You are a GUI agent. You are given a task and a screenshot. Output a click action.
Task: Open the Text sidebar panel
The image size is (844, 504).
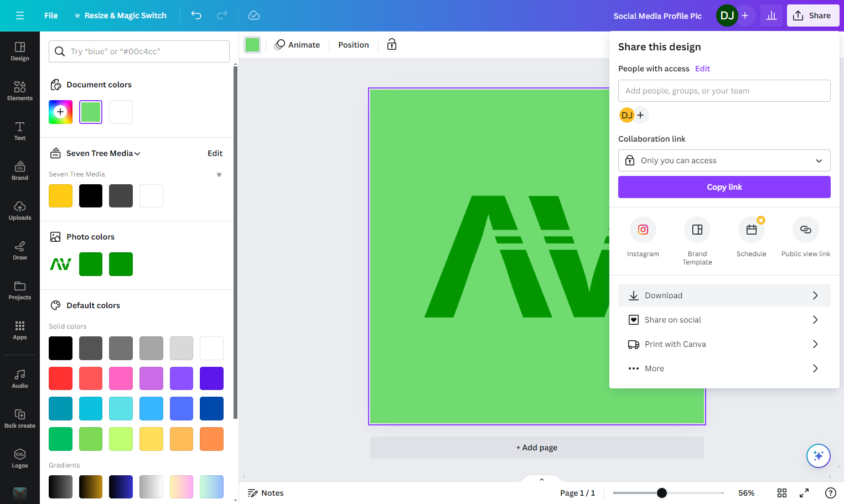coord(20,131)
